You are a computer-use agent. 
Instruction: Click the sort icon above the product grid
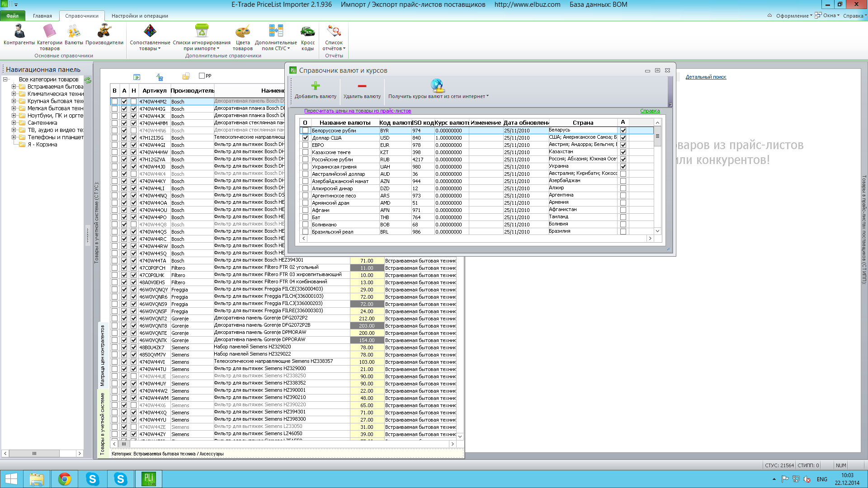pos(160,77)
